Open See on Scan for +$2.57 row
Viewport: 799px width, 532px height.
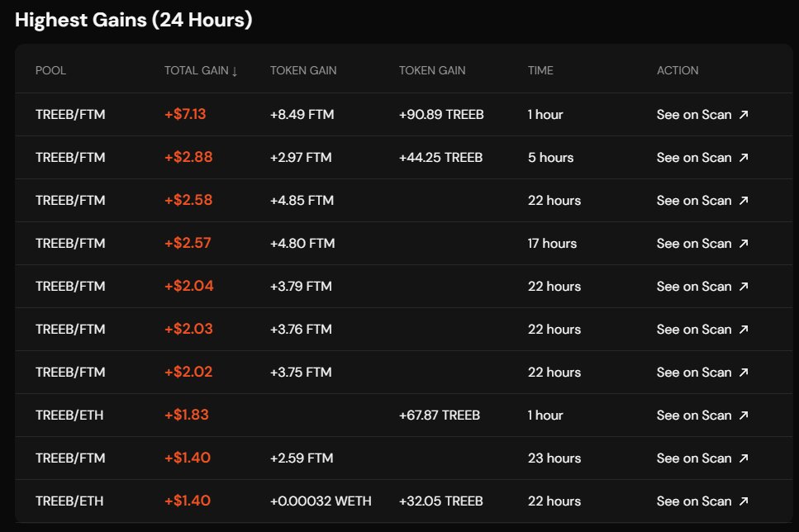(702, 244)
